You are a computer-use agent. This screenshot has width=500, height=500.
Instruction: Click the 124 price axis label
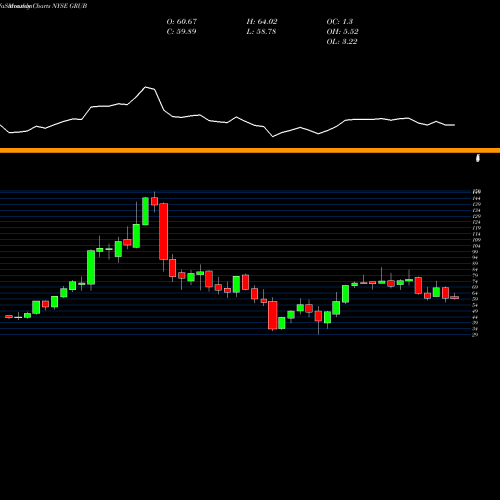(476, 222)
